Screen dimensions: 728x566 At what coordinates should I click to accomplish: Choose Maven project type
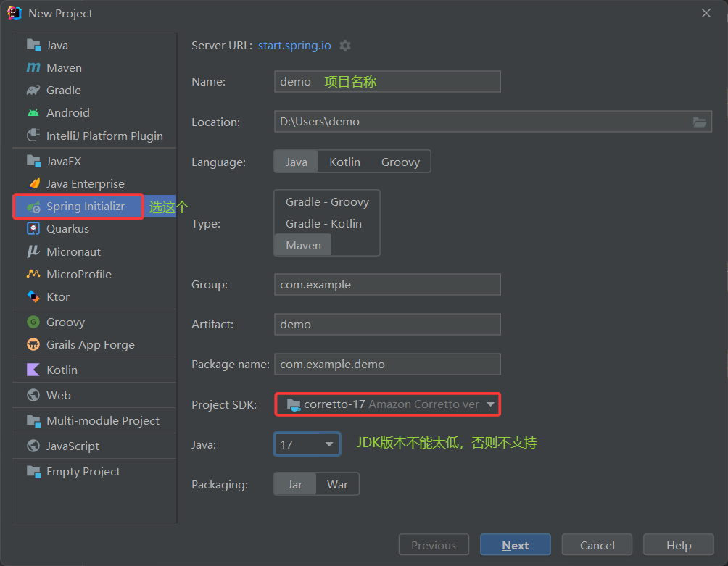pyautogui.click(x=303, y=245)
